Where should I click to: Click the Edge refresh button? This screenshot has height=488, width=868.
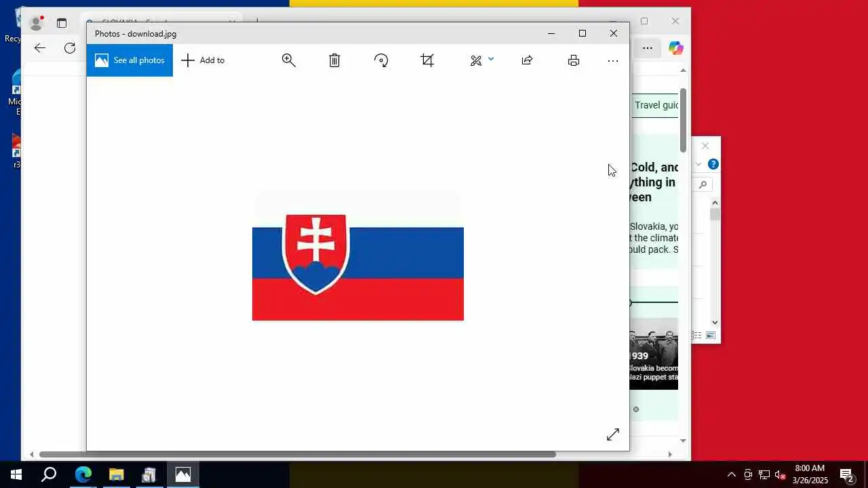coord(70,47)
